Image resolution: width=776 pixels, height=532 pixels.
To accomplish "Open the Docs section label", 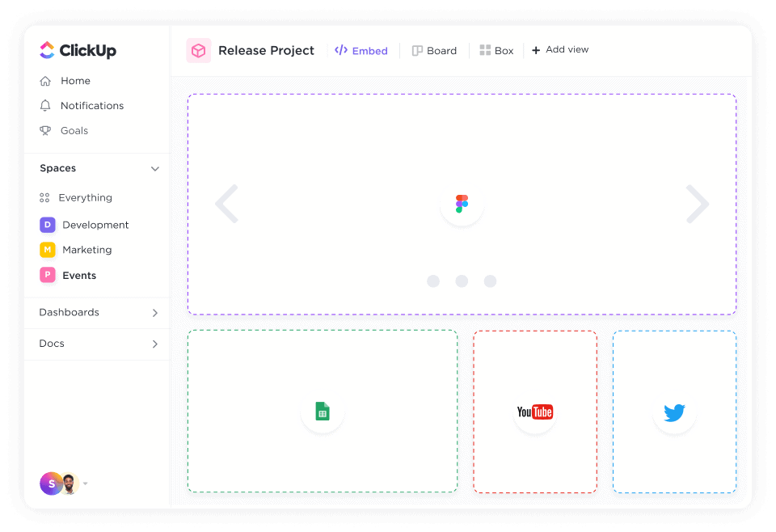I will pos(52,344).
